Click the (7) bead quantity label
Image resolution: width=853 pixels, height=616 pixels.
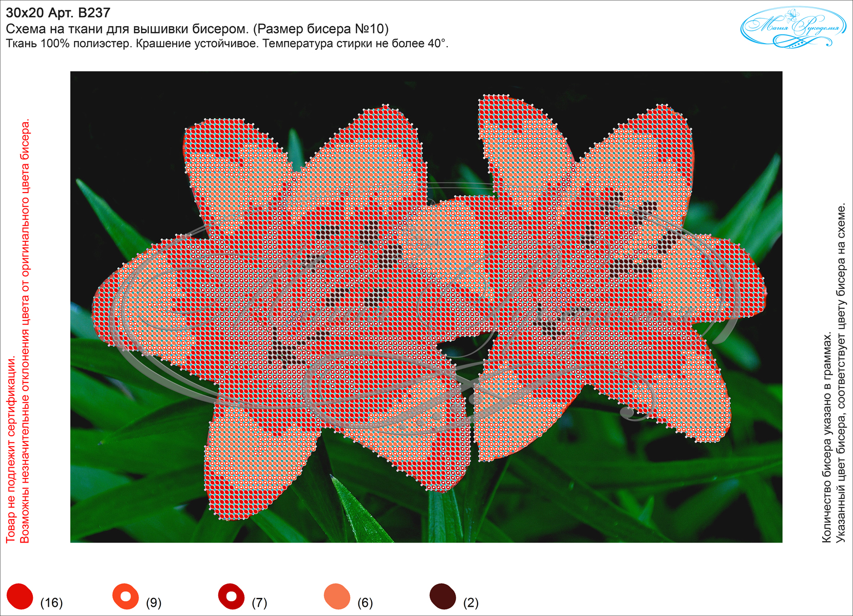coord(259,602)
